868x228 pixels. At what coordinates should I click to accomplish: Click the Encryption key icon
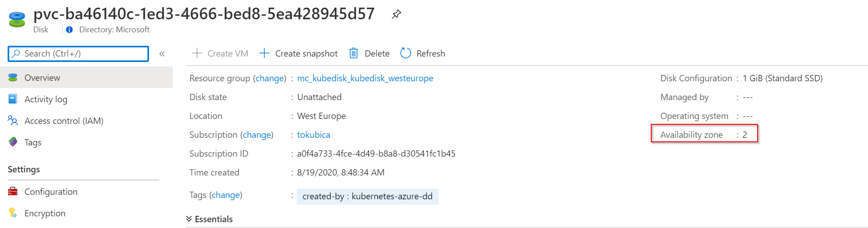tap(13, 213)
